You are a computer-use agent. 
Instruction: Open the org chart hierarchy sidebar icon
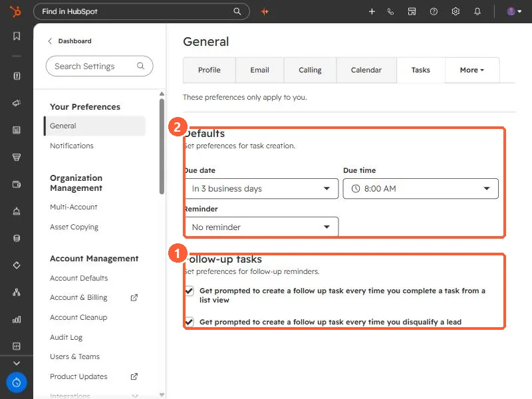(16, 292)
